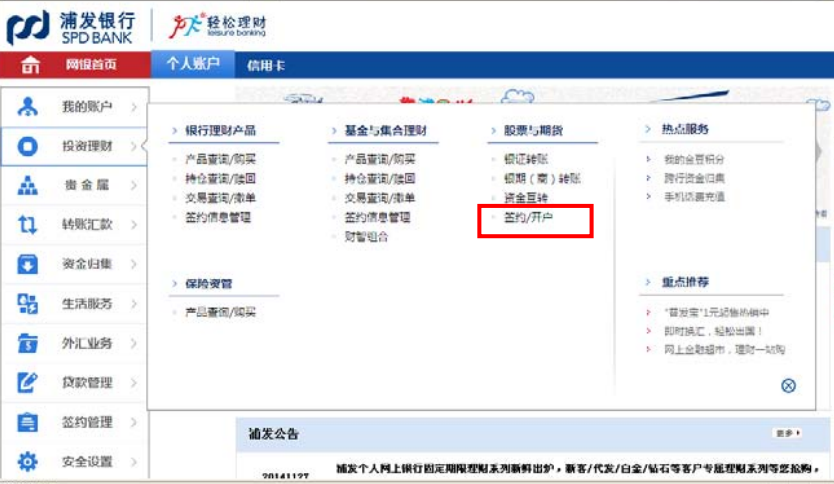Viewport: 834px width, 484px height.
Task: Expand 我的账户 submenu arrow
Action: pyautogui.click(x=134, y=107)
